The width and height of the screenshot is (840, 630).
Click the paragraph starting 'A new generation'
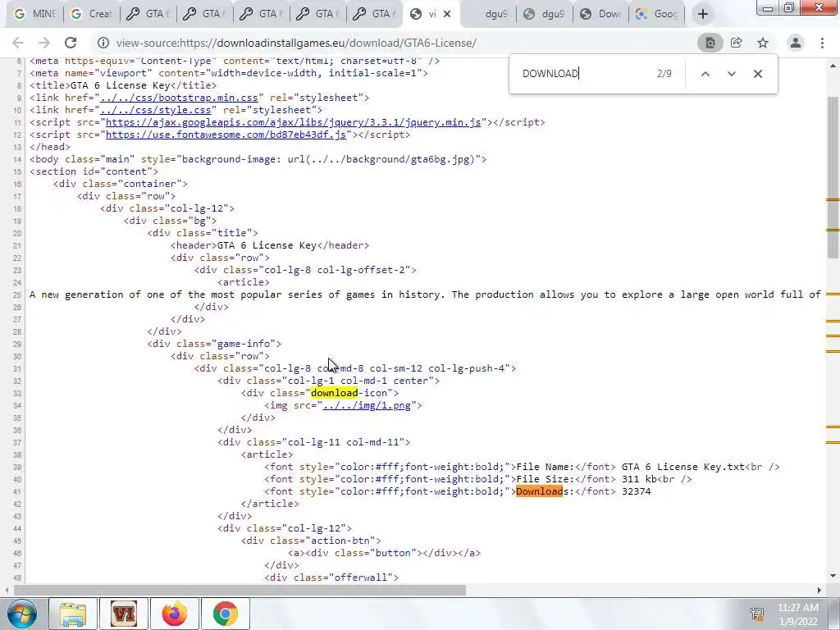coord(426,294)
